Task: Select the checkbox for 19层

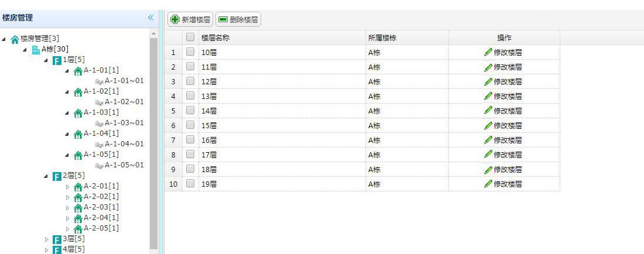Action: click(x=190, y=184)
